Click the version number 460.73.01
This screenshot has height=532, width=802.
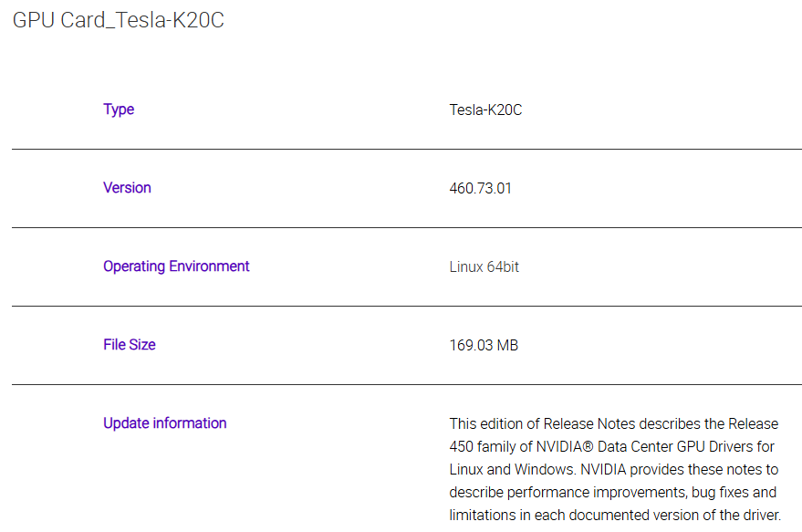481,189
